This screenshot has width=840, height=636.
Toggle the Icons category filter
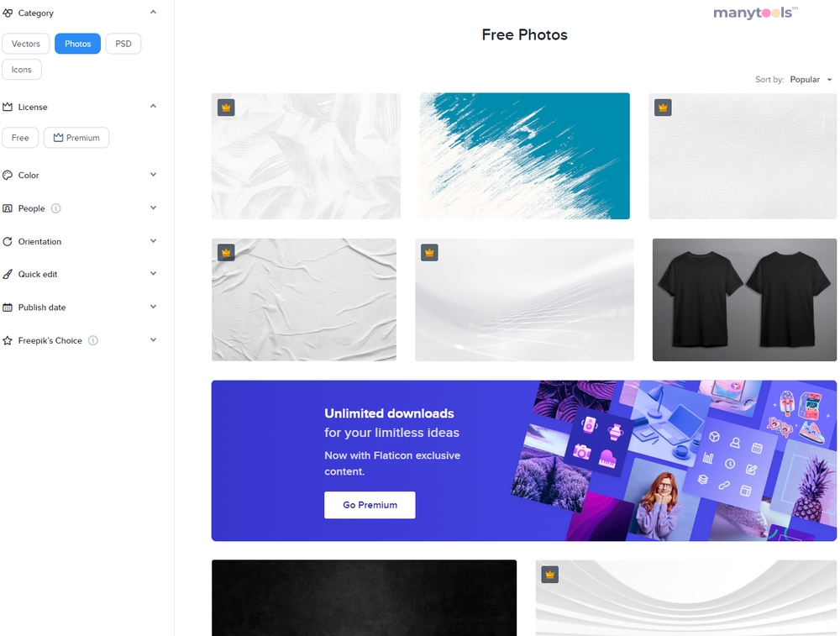pos(22,70)
